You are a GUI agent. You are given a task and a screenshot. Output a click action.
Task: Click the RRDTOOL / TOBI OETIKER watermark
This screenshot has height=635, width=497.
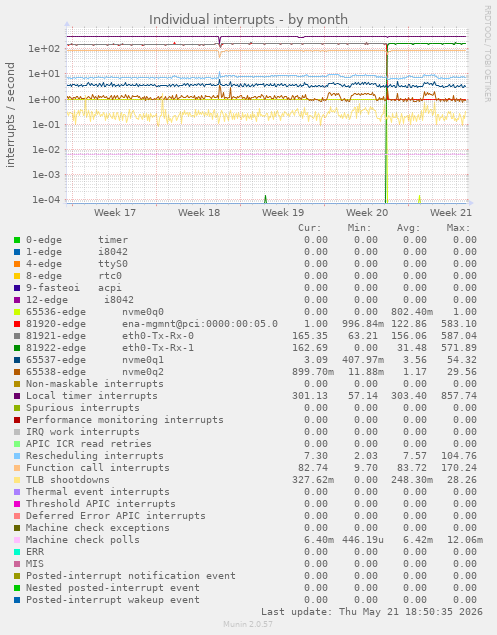[487, 53]
